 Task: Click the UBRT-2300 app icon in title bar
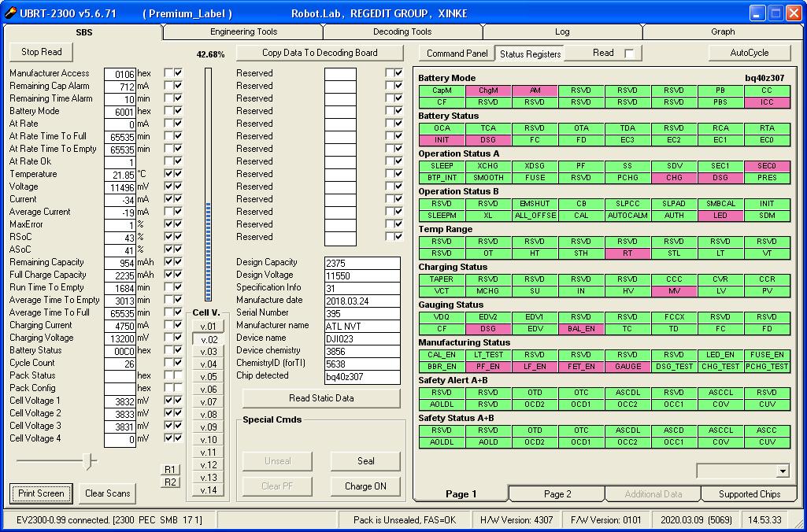(10, 13)
